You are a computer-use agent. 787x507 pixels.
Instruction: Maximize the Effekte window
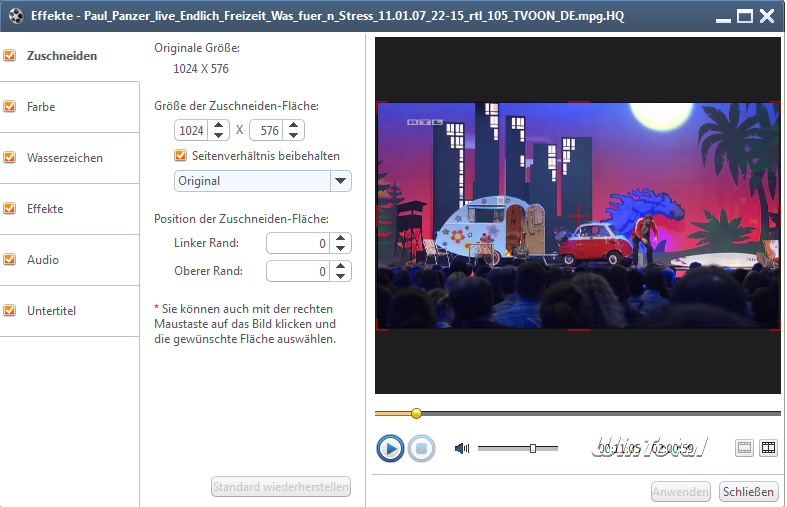click(x=745, y=16)
